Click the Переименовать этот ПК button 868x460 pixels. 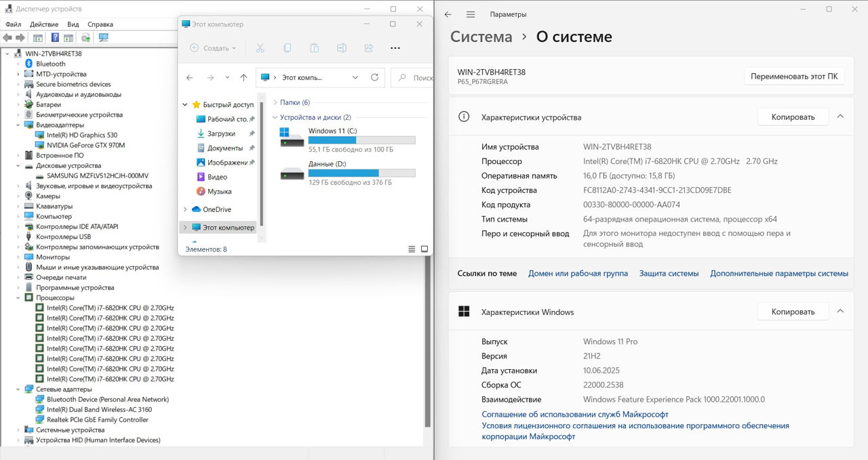coord(793,77)
